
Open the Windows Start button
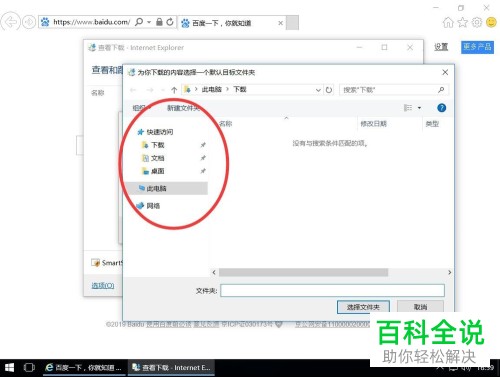point(9,368)
